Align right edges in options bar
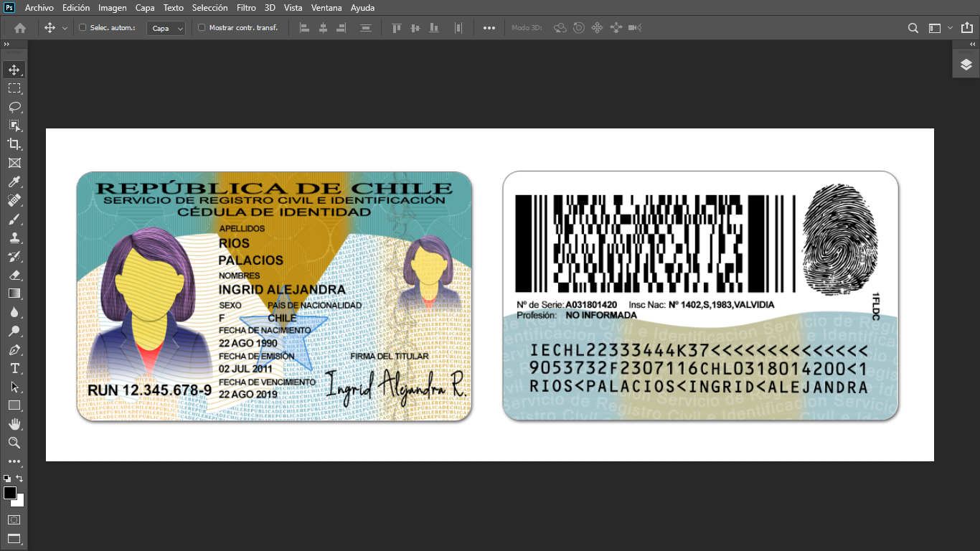The height and width of the screenshot is (551, 980). [x=341, y=28]
